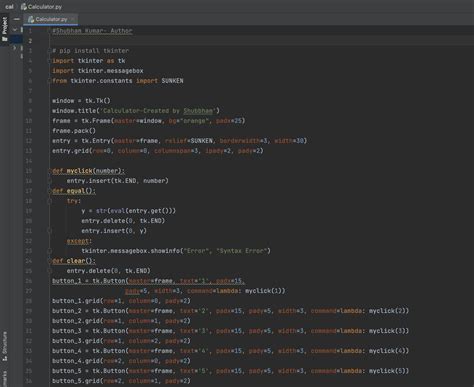The width and height of the screenshot is (474, 387).
Task: Click 'myclick(5)' lambda call text
Action: tap(388, 371)
